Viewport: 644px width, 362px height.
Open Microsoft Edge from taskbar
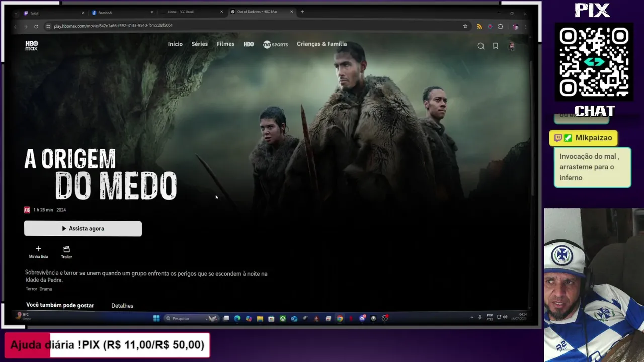coord(237,318)
